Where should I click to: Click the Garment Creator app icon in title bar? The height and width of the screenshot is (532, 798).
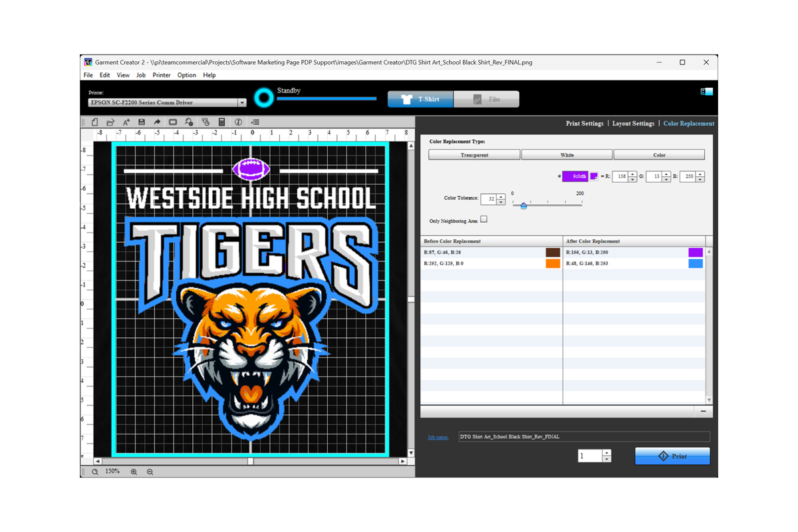tap(88, 62)
